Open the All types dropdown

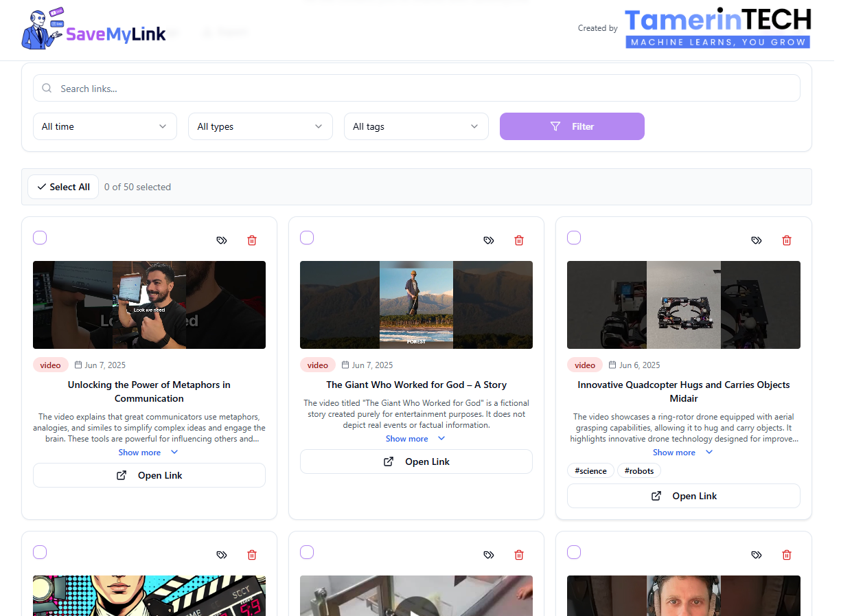(x=260, y=126)
